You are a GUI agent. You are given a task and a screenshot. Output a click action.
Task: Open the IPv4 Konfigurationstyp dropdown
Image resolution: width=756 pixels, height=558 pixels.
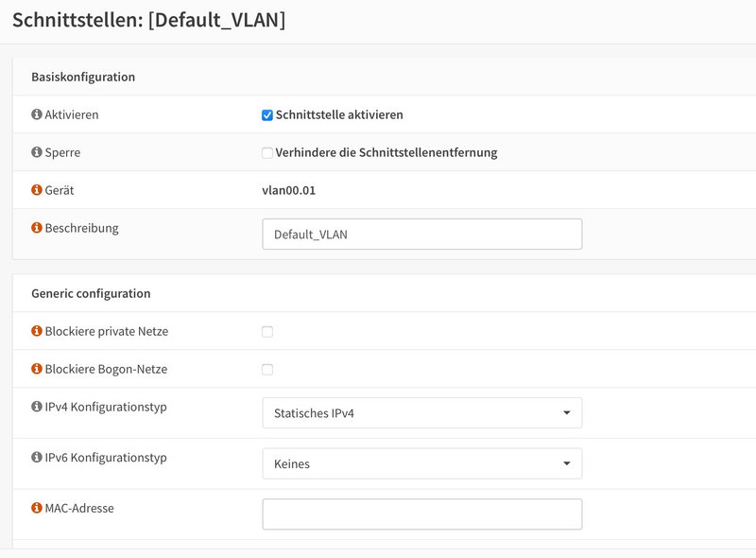[x=421, y=412]
